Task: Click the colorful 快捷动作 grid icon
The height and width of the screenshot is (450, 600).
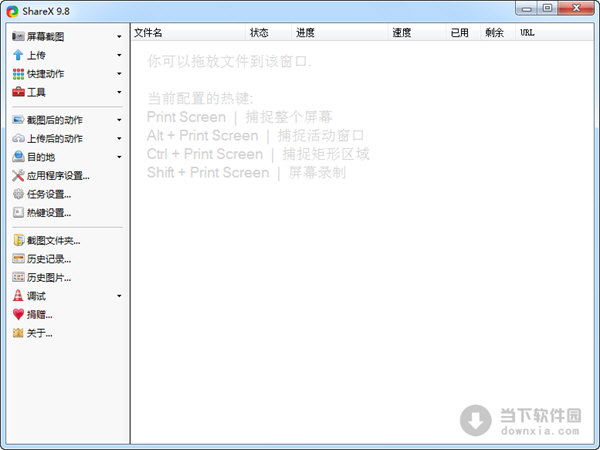Action: (18, 74)
